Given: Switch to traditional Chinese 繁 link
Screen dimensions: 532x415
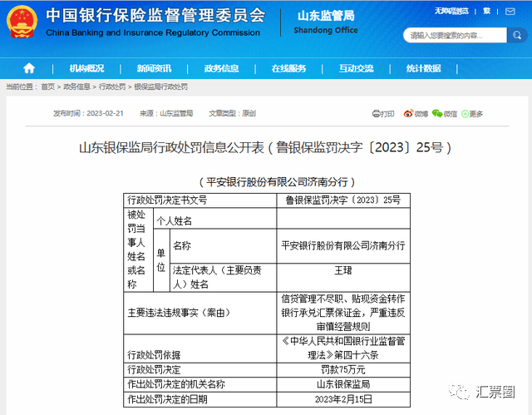Looking at the screenshot, I should pos(487,11).
